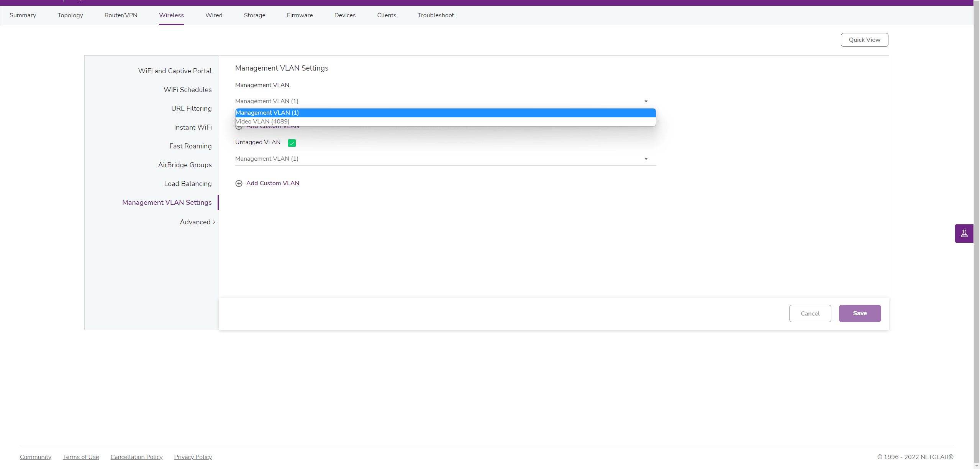This screenshot has width=980, height=469.
Task: Navigate to the Topology tab
Action: pyautogui.click(x=70, y=15)
